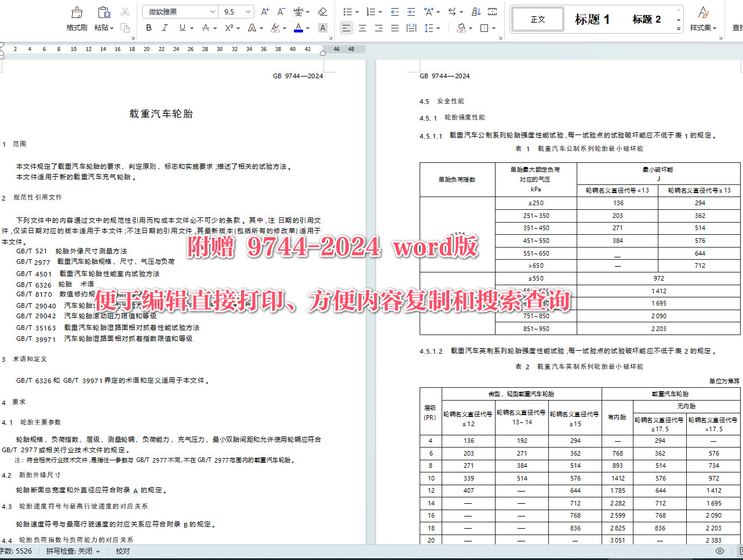Select align left paragraph button

point(346,28)
